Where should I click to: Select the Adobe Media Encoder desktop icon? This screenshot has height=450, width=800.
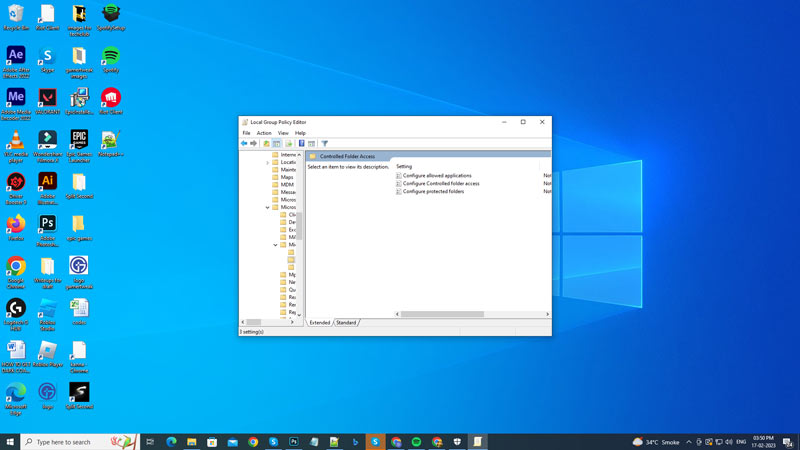16,104
